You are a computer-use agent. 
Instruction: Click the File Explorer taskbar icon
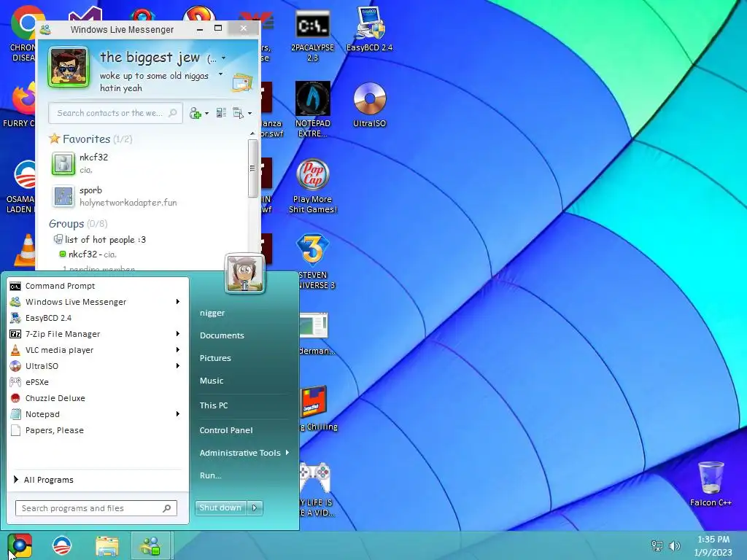point(107,546)
